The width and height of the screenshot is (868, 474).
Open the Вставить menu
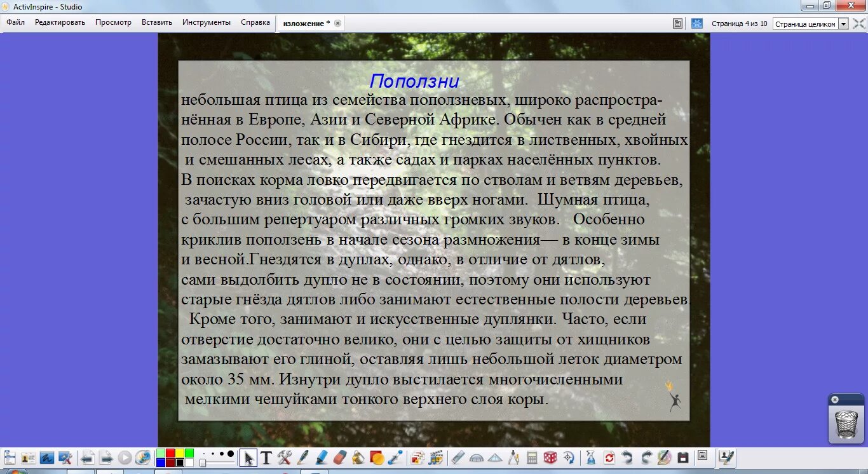157,22
